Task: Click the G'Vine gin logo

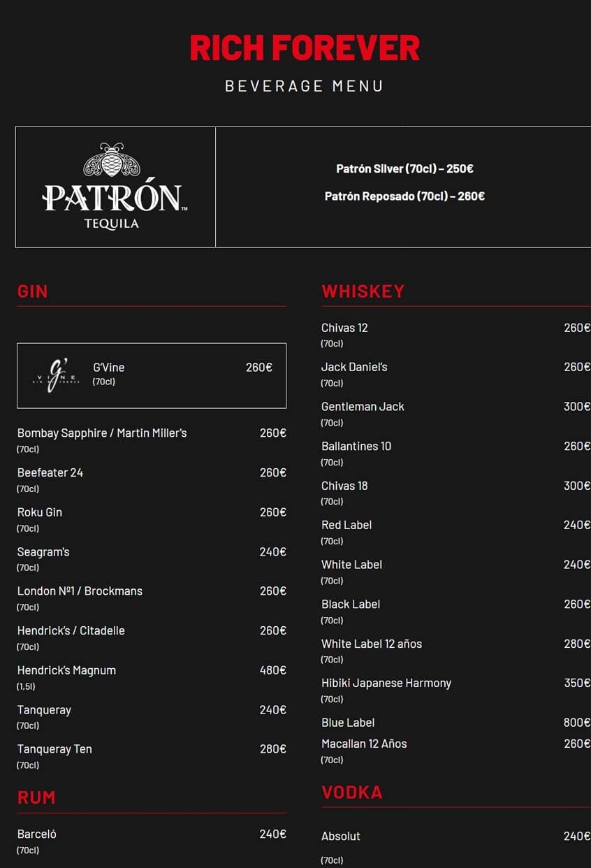Action: point(56,375)
